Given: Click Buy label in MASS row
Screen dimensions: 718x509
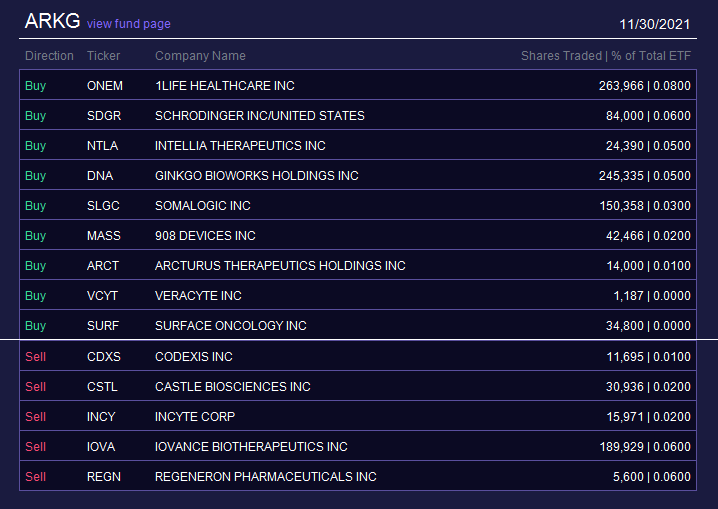Looking at the screenshot, I should click(x=36, y=236).
